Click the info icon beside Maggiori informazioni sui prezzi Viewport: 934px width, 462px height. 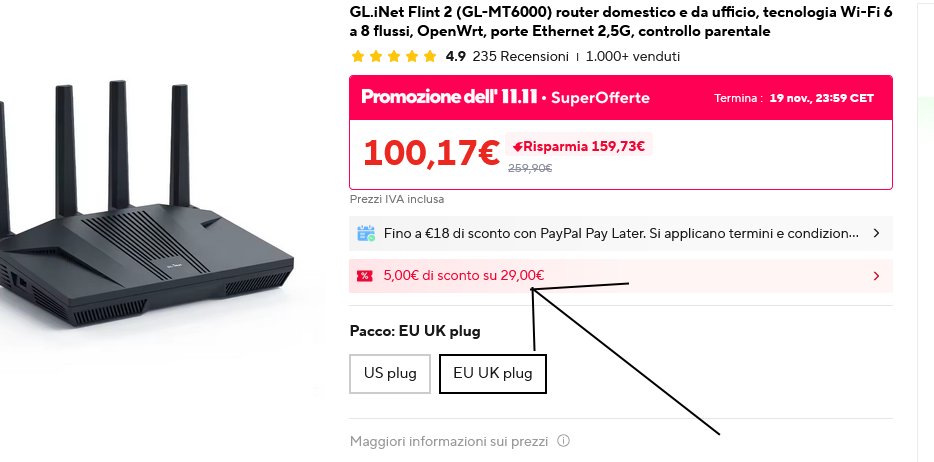pos(563,441)
